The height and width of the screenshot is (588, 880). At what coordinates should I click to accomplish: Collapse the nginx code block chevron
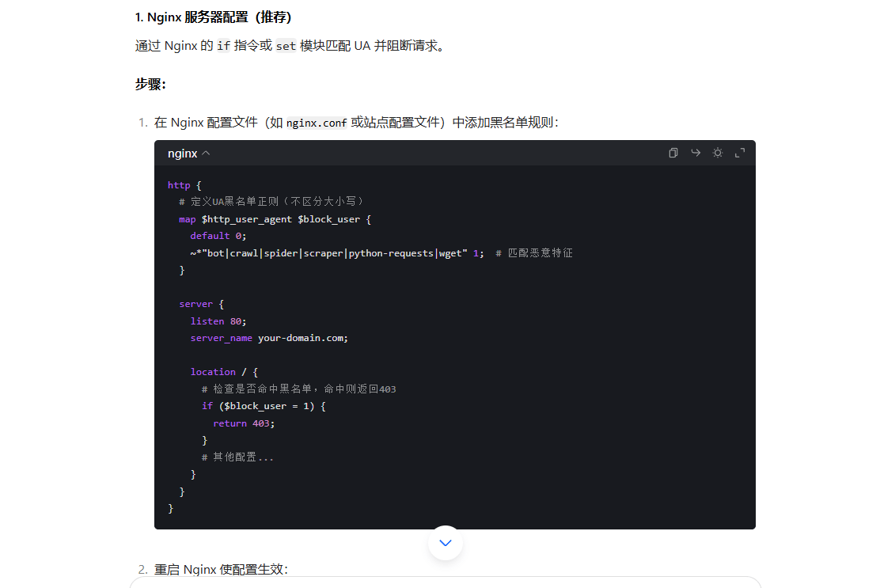206,154
